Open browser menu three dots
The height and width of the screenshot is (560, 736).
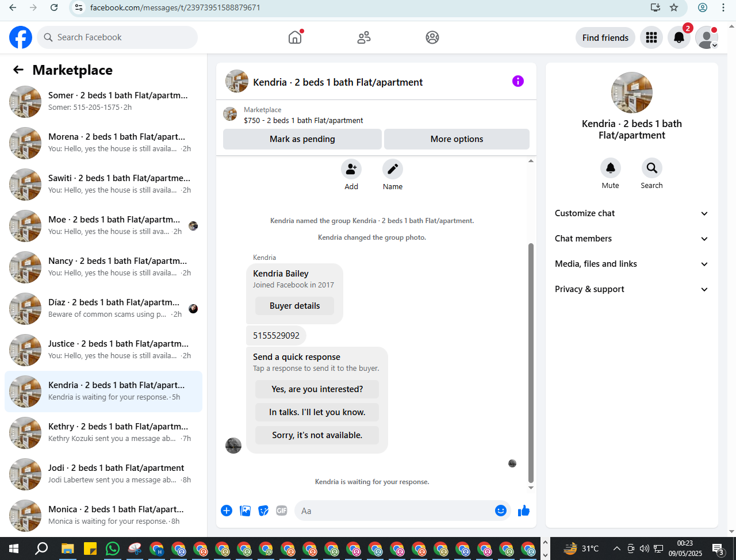(723, 7)
